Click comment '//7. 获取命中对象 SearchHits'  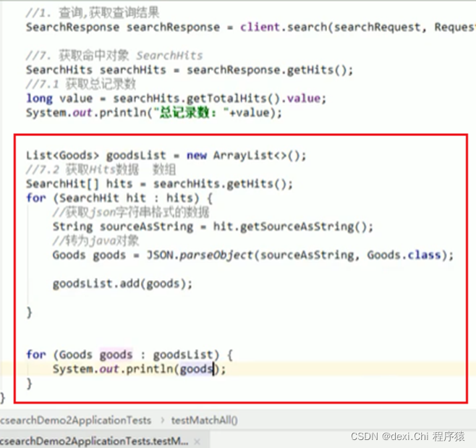(x=114, y=56)
